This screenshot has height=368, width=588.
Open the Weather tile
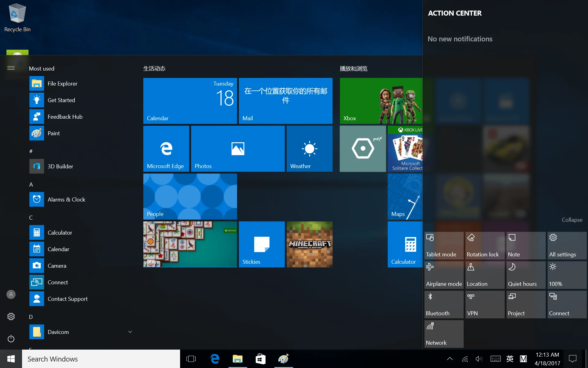(309, 149)
